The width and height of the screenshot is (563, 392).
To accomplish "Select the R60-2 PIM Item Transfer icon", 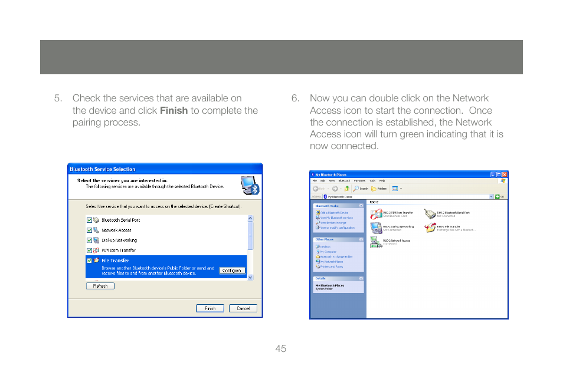I will click(376, 214).
